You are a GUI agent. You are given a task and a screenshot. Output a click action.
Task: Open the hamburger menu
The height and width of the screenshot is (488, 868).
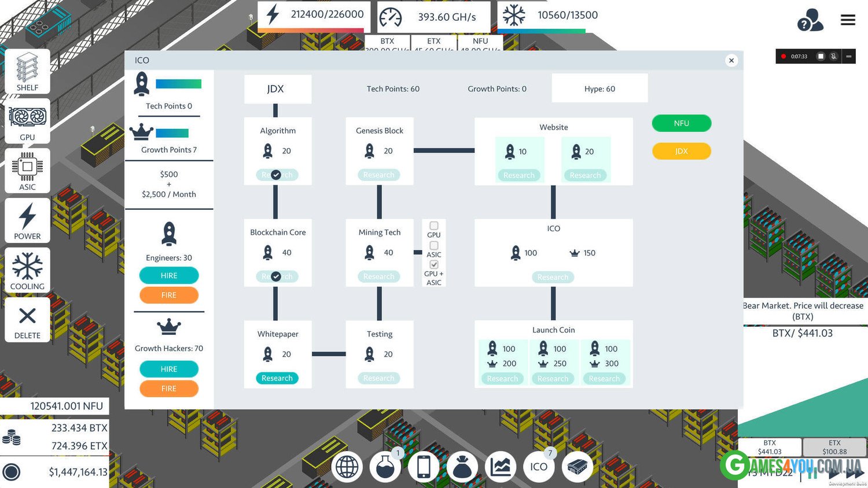pyautogui.click(x=848, y=20)
